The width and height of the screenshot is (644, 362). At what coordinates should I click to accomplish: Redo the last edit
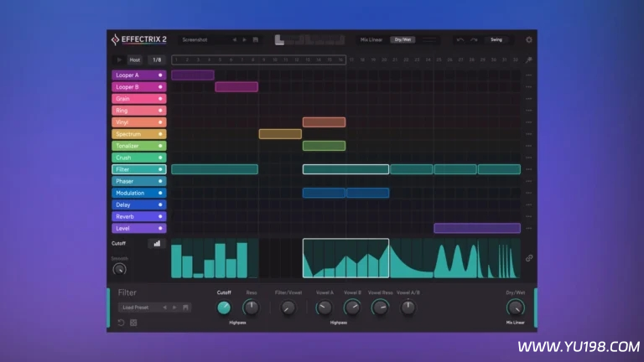pos(474,40)
